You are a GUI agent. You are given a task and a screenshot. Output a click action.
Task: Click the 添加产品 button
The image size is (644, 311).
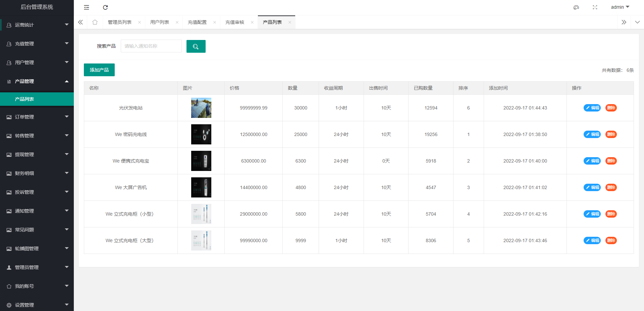[99, 70]
